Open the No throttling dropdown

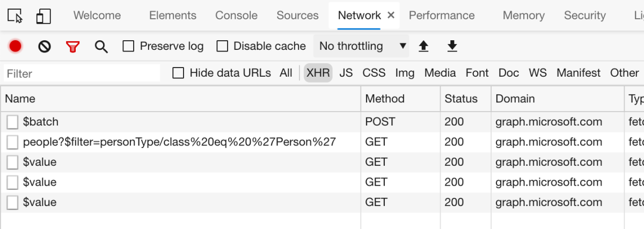click(x=362, y=47)
